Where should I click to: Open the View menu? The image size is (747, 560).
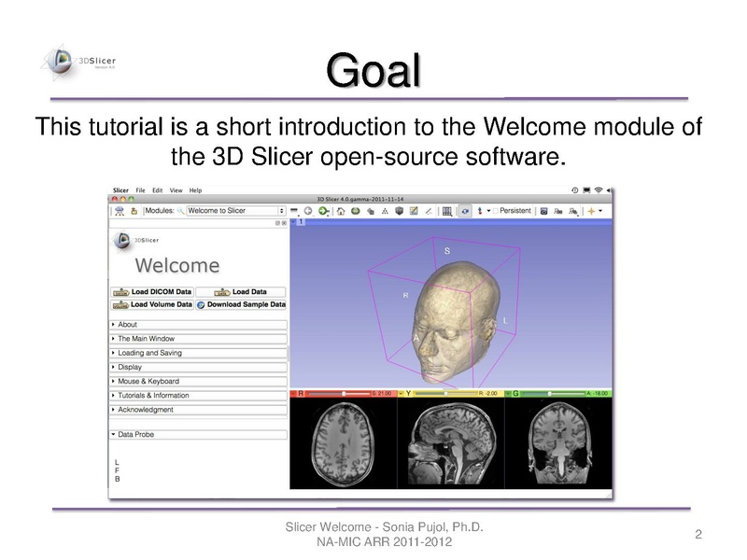coord(176,190)
